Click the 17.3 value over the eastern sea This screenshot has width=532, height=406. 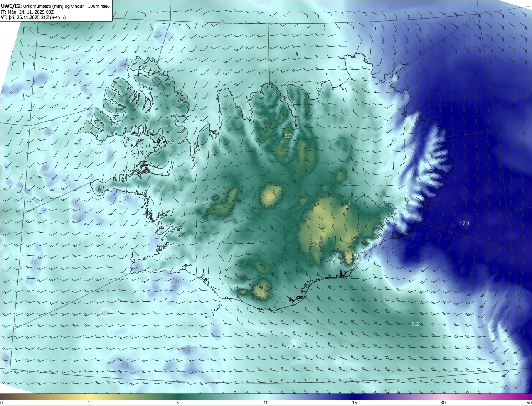[464, 224]
